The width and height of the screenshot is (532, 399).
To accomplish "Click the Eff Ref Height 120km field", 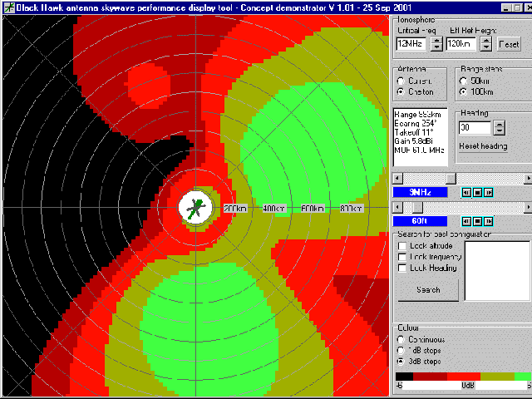I will 461,44.
